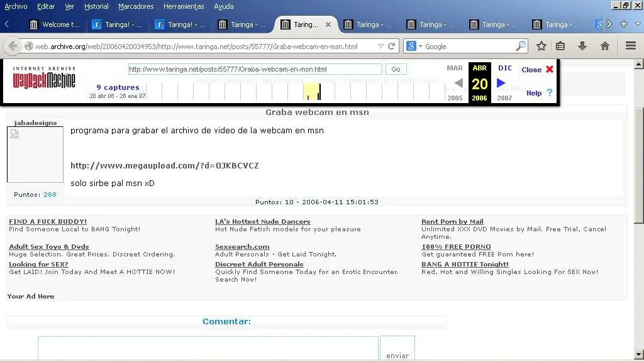Click the browser back arrow button
Screen dimensions: 644x362
pyautogui.click(x=13, y=46)
